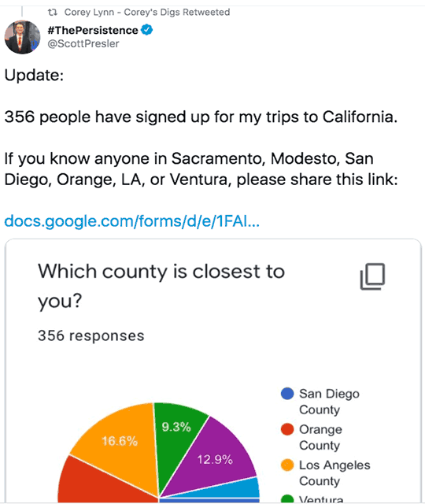
Task: Click the 356 responses text
Action: click(x=91, y=335)
